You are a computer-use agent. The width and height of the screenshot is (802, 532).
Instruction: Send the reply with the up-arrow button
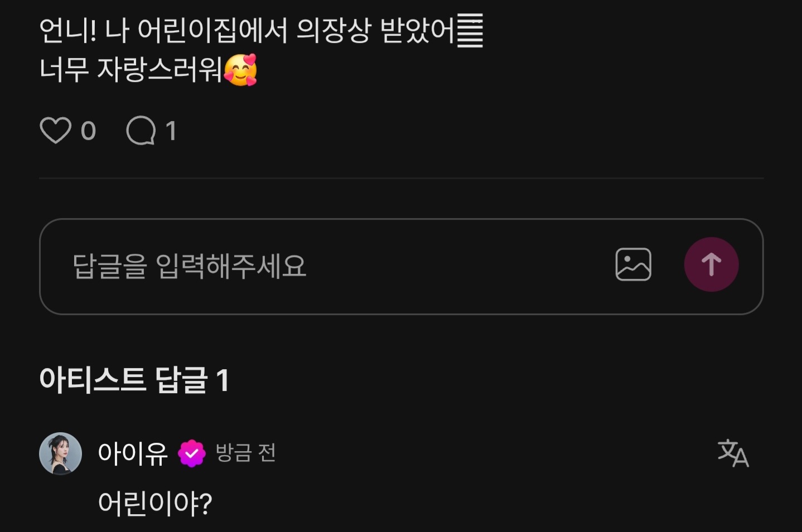point(711,264)
